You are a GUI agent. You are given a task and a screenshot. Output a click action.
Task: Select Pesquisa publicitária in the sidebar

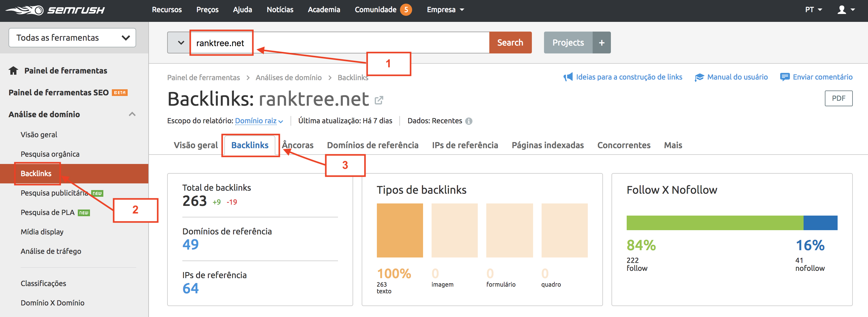point(54,193)
